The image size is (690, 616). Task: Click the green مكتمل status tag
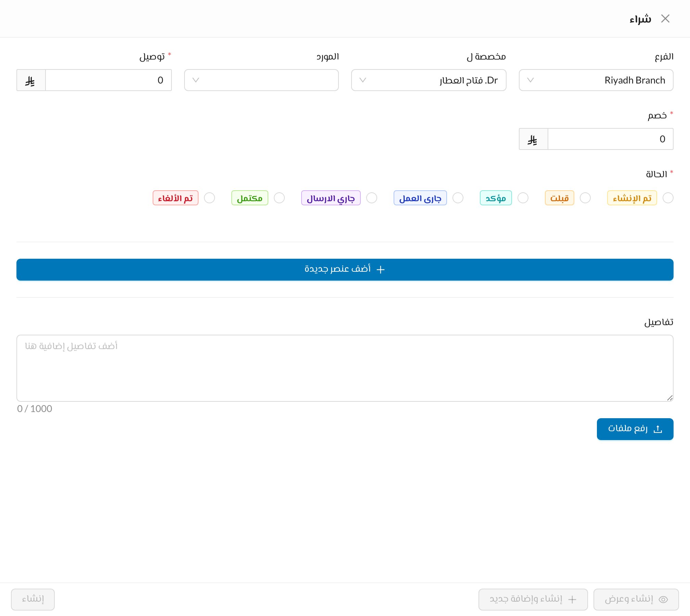250,198
